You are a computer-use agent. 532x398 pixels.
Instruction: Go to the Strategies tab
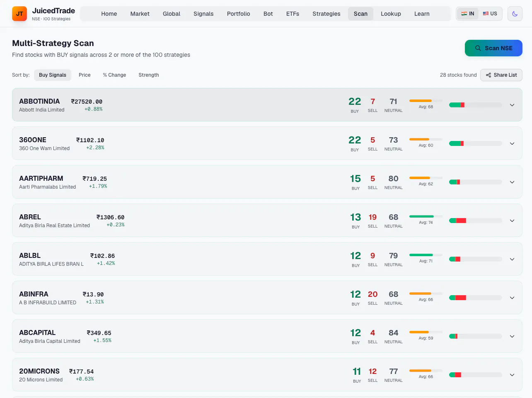click(x=326, y=14)
